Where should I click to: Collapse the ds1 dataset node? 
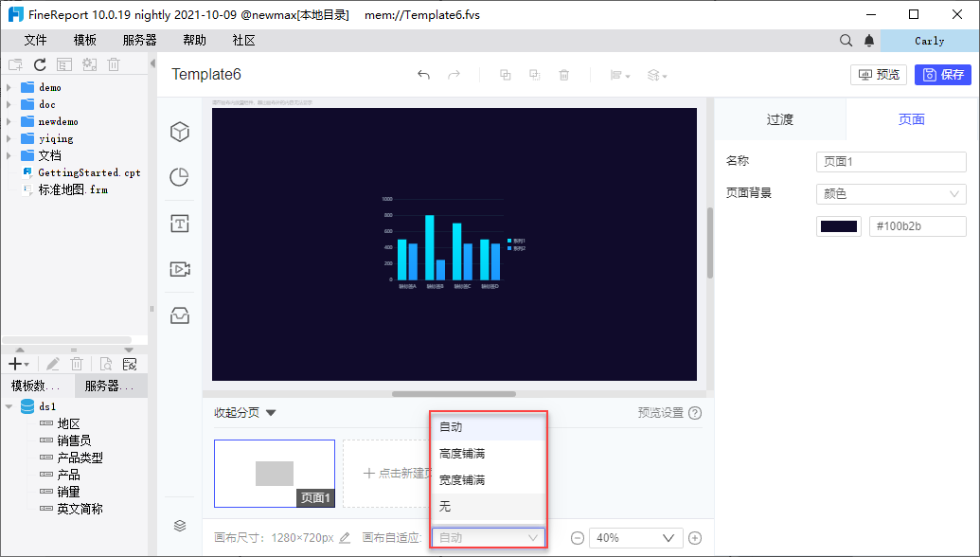pyautogui.click(x=9, y=406)
